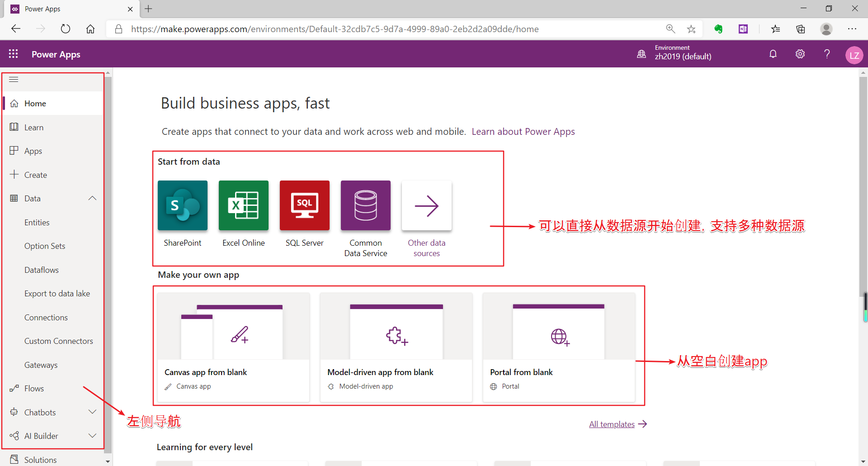View All templates
The width and height of the screenshot is (868, 466).
pos(611,424)
